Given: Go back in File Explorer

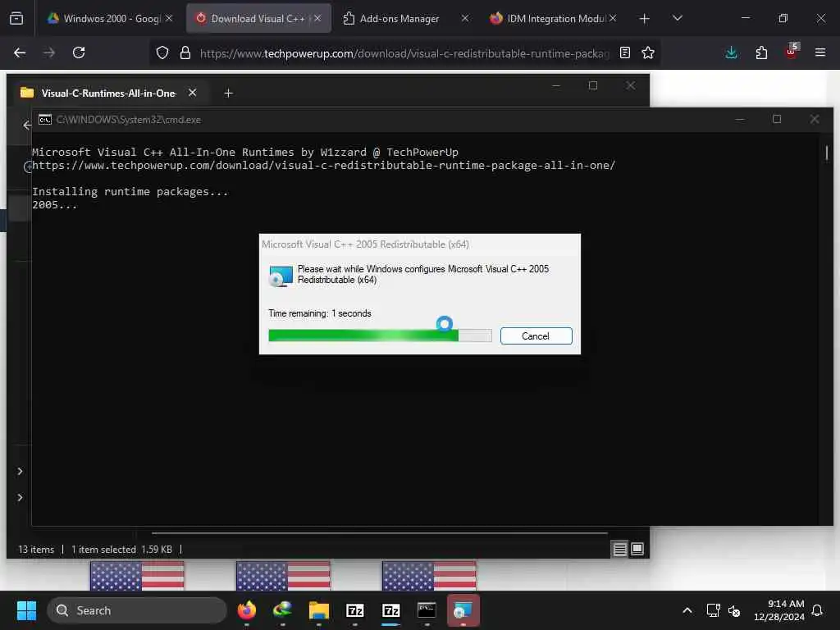Looking at the screenshot, I should click(26, 126).
